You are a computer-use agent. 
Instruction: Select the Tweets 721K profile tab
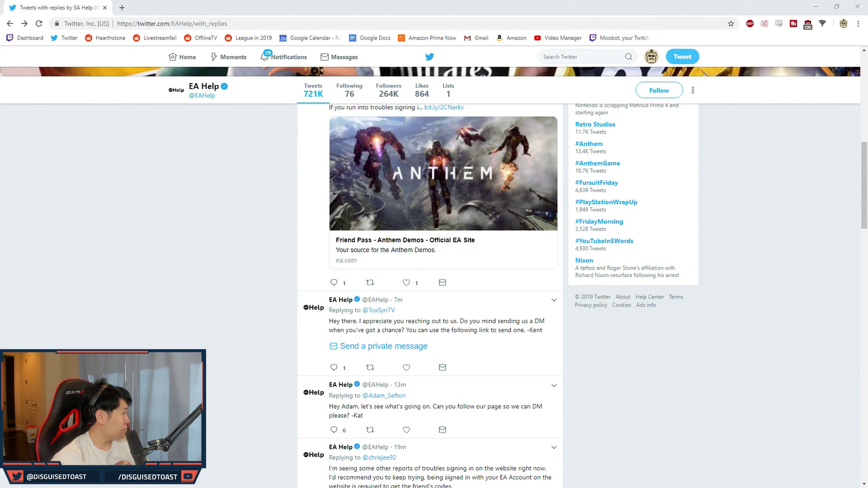(313, 90)
